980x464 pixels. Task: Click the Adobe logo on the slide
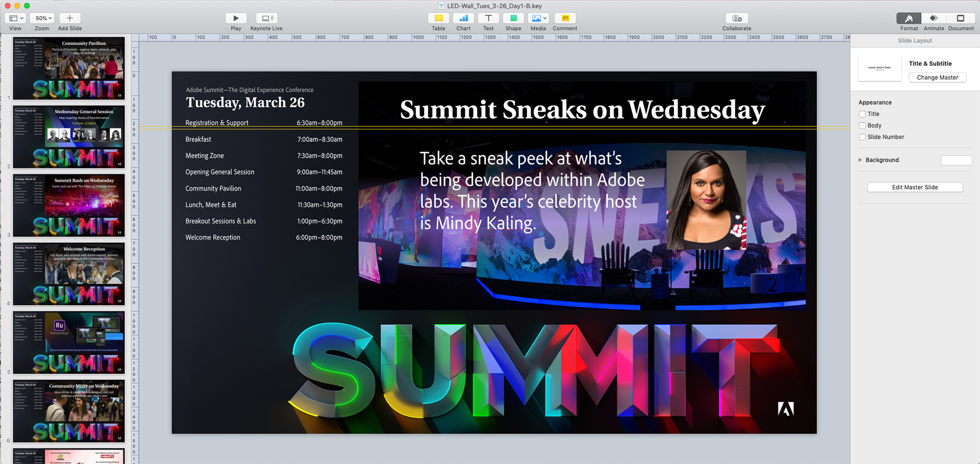[x=786, y=408]
